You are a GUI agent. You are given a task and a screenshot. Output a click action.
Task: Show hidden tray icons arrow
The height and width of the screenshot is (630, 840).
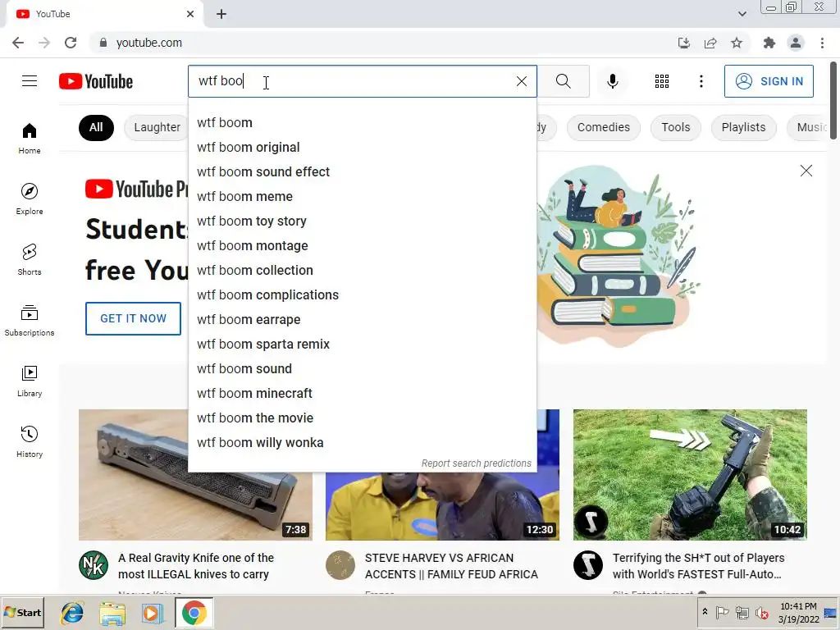pyautogui.click(x=705, y=611)
